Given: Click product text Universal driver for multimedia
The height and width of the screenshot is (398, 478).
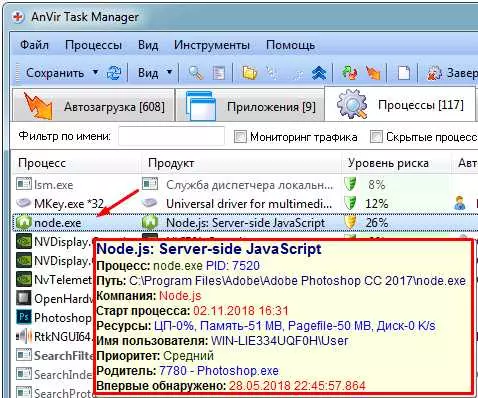Looking at the screenshot, I should tap(249, 204).
